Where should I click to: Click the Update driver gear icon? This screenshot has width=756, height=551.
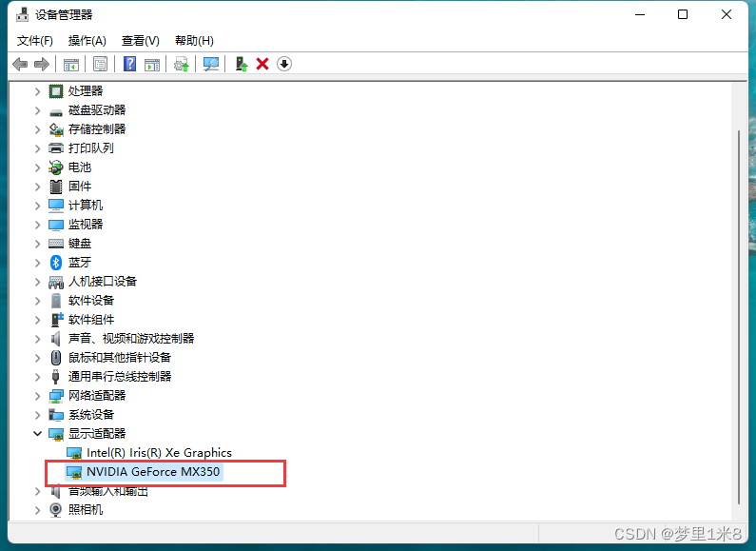point(182,64)
